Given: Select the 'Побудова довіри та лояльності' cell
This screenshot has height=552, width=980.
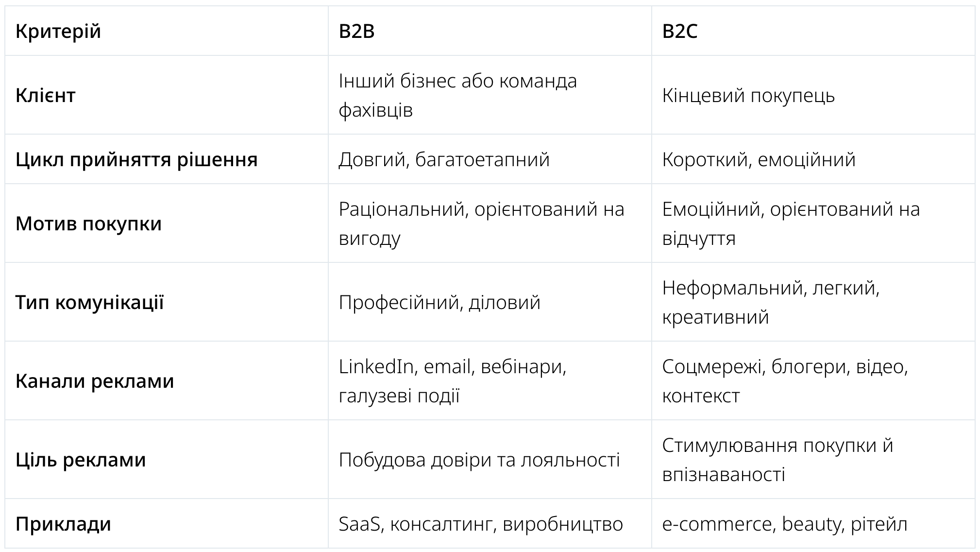Looking at the screenshot, I should (x=479, y=460).
